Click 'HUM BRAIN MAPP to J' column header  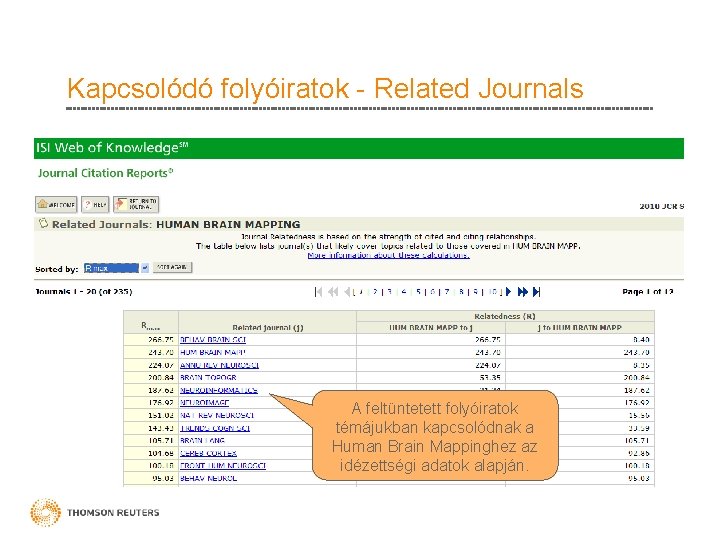(x=431, y=327)
